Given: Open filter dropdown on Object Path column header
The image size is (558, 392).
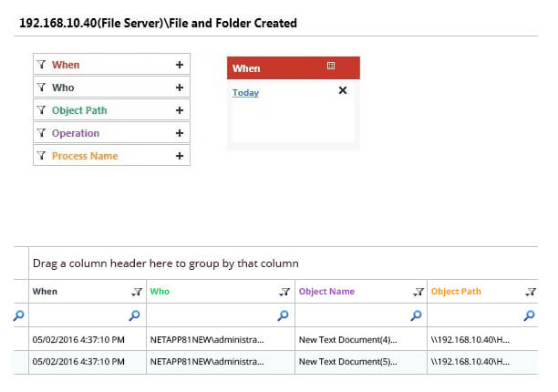Looking at the screenshot, I should coord(531,292).
